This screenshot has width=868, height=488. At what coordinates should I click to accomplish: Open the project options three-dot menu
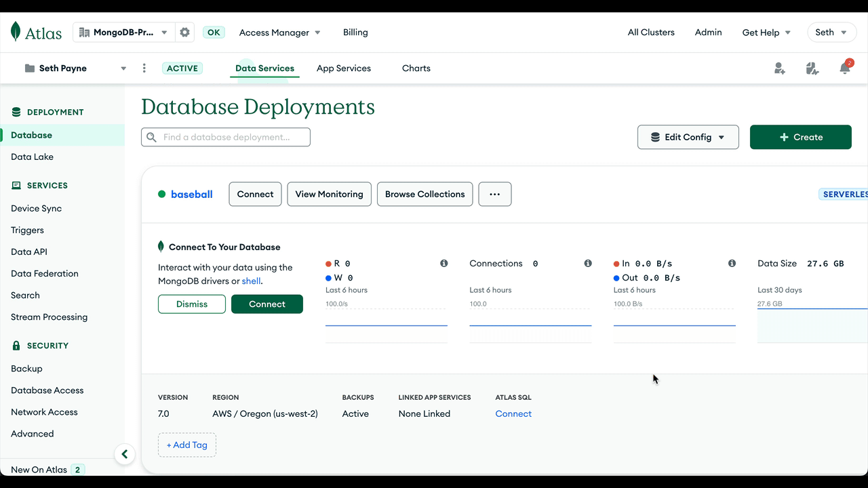pyautogui.click(x=144, y=68)
